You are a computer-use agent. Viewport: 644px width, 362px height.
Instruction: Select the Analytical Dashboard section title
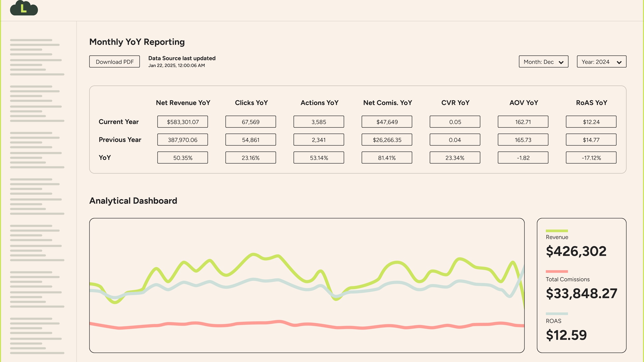point(133,201)
